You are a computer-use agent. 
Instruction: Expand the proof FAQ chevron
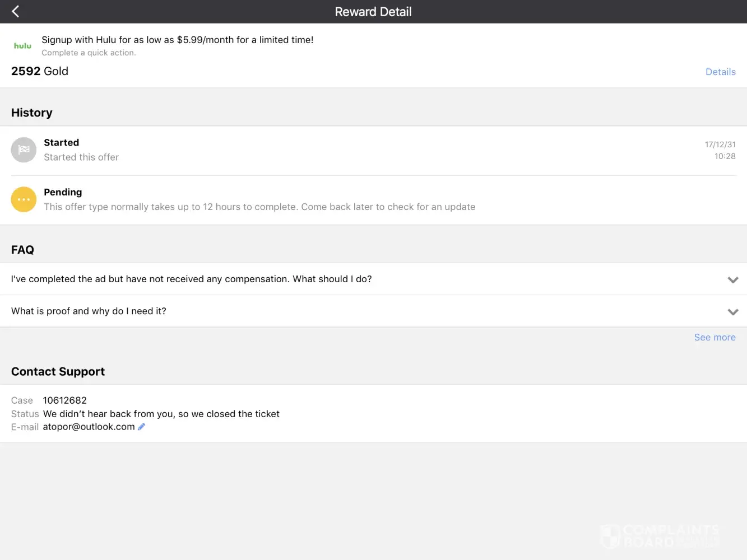point(732,312)
